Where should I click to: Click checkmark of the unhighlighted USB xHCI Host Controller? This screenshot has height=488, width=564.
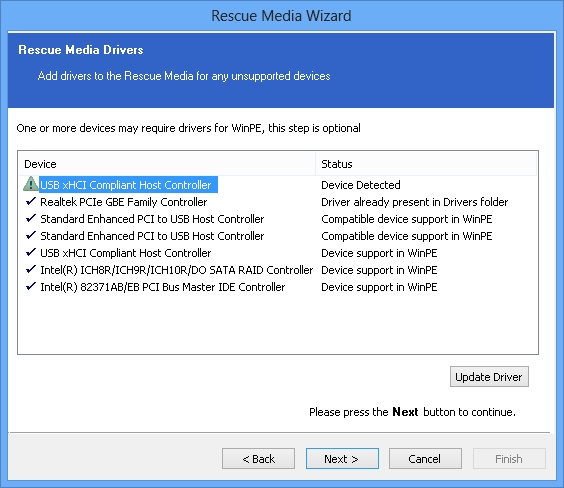coord(31,252)
